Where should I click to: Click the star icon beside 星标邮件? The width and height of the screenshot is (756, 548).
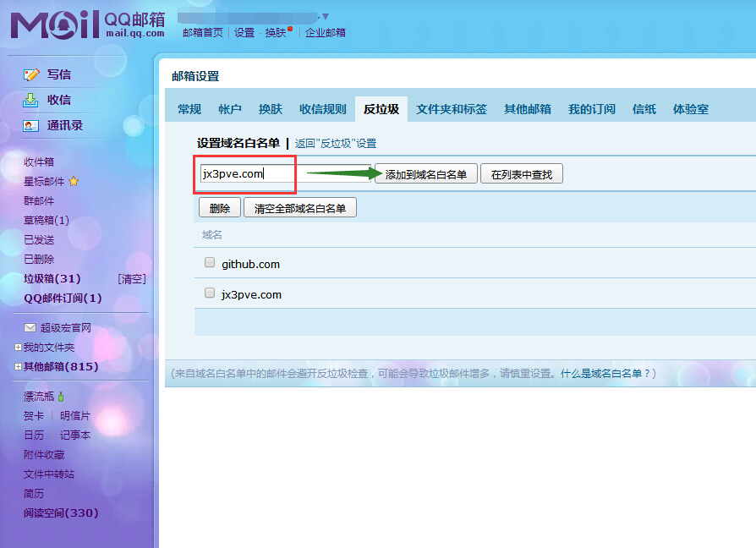tap(74, 181)
